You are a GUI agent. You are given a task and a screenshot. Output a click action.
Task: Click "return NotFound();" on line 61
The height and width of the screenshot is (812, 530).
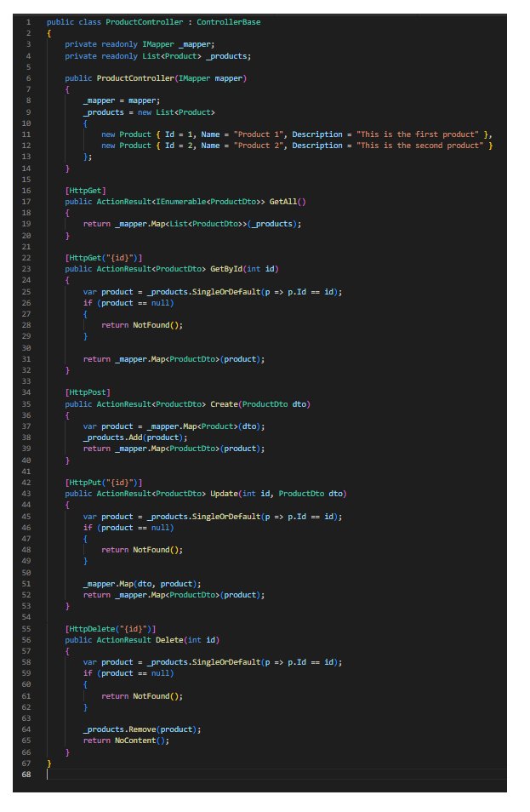pos(142,696)
